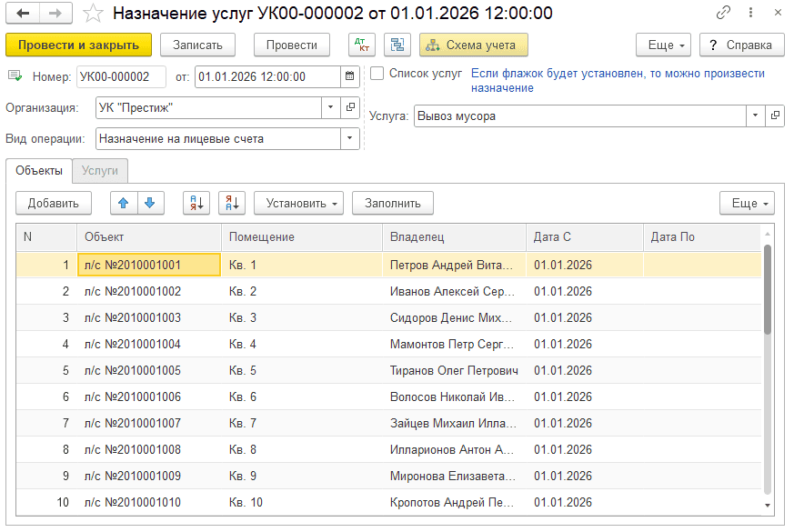Copy link to this document

pos(723,12)
